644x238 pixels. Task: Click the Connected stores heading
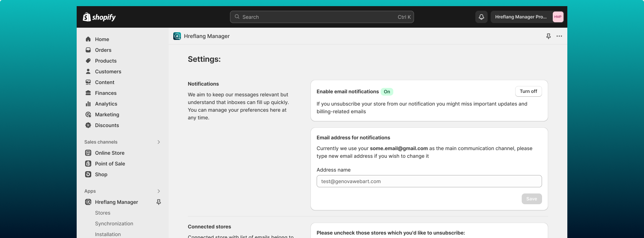209,226
